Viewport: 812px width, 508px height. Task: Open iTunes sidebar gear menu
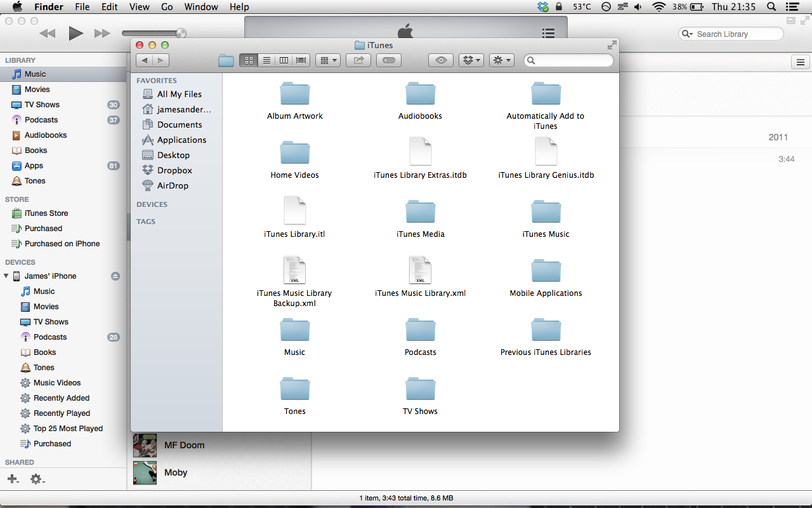point(37,479)
